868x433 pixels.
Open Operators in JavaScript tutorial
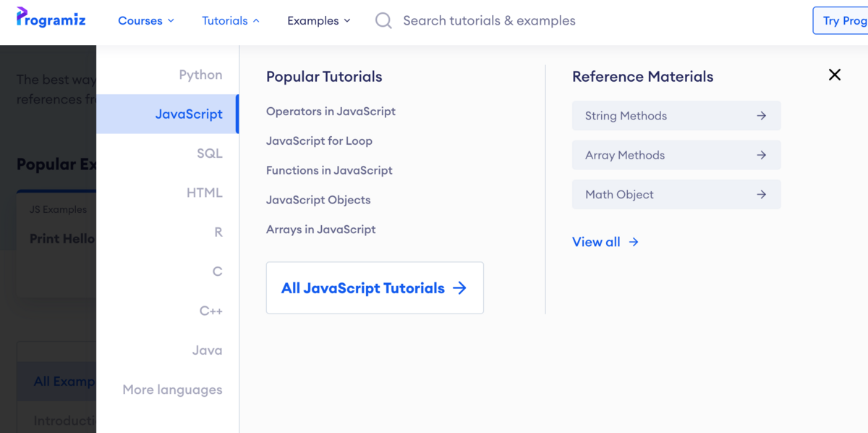coord(331,112)
